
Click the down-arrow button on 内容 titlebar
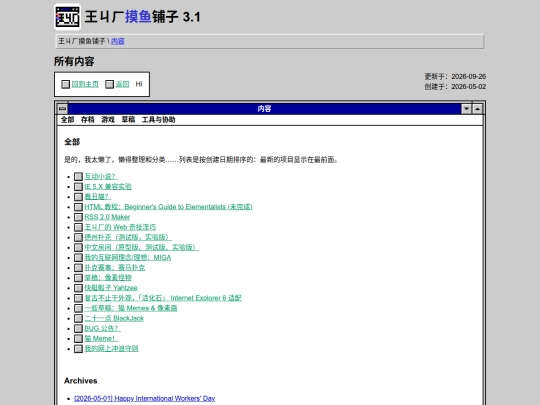click(466, 109)
